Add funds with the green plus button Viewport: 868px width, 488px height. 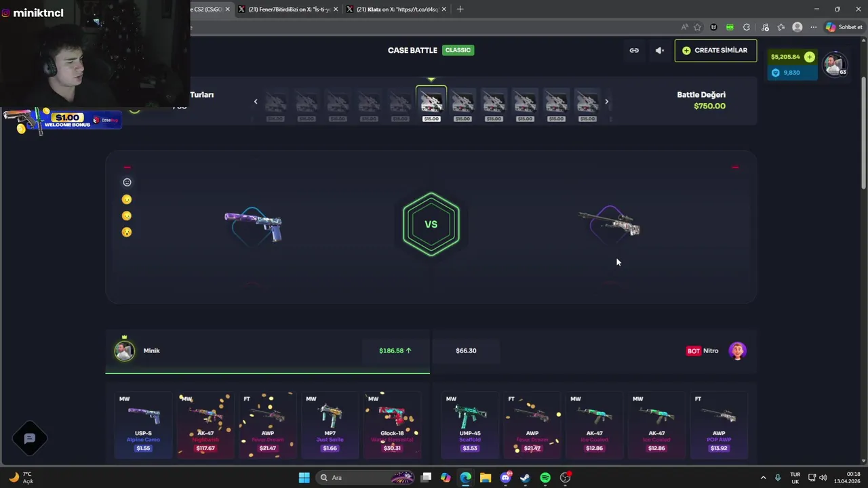809,57
